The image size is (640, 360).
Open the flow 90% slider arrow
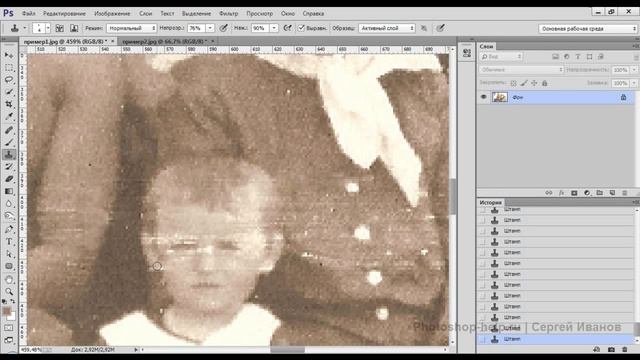[274, 28]
